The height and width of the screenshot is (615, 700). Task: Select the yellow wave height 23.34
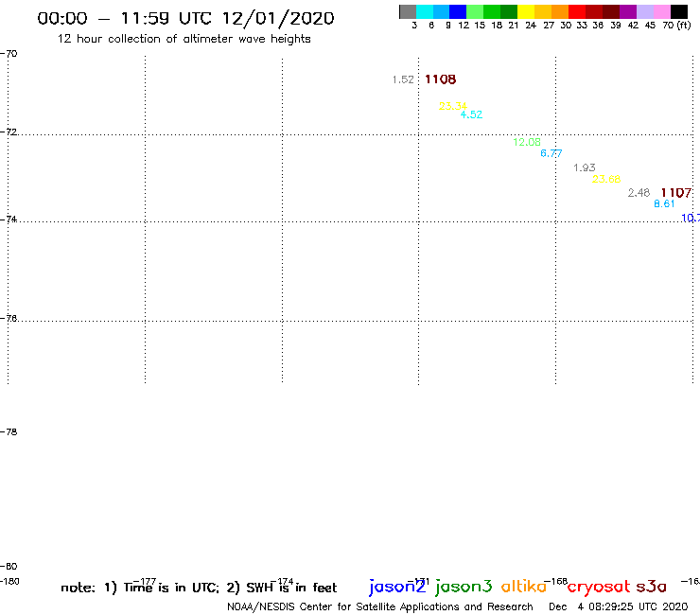click(x=453, y=106)
